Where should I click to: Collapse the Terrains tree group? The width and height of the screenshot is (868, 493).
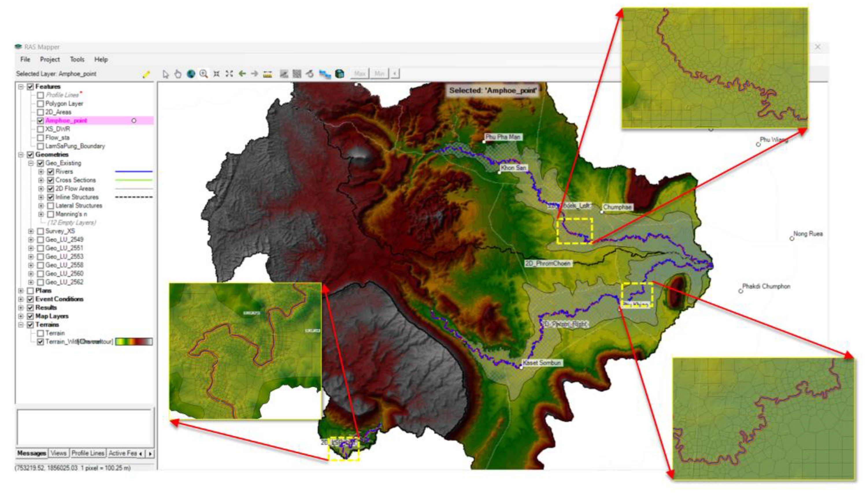pos(21,325)
